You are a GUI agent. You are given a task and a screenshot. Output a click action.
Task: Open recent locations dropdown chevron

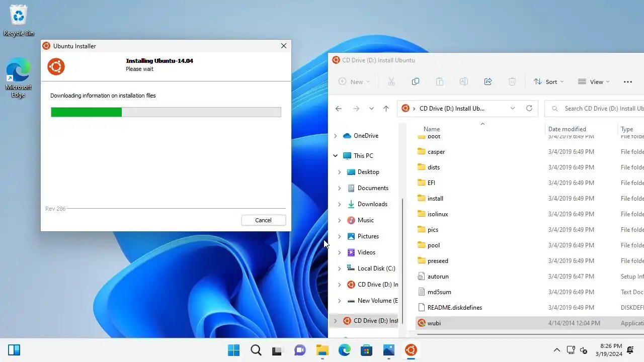coord(371,108)
